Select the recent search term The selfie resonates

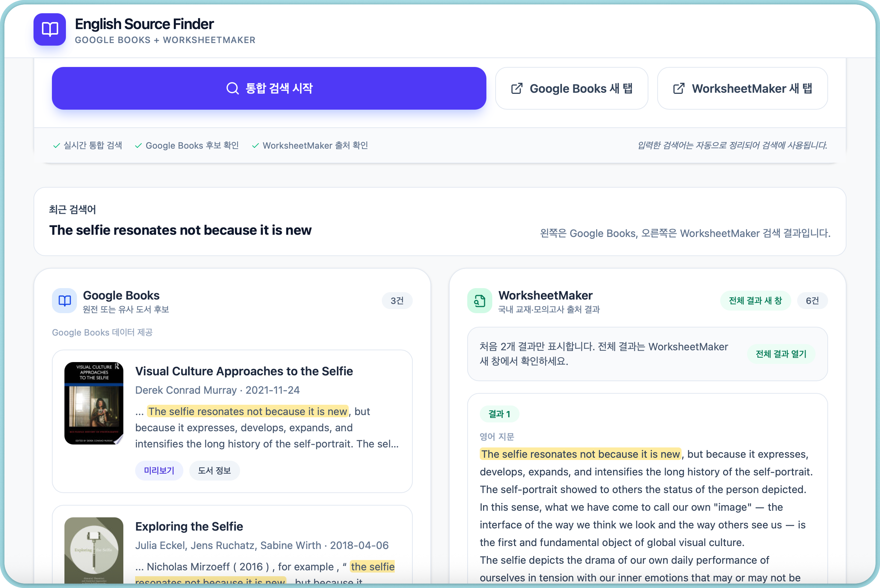point(180,230)
